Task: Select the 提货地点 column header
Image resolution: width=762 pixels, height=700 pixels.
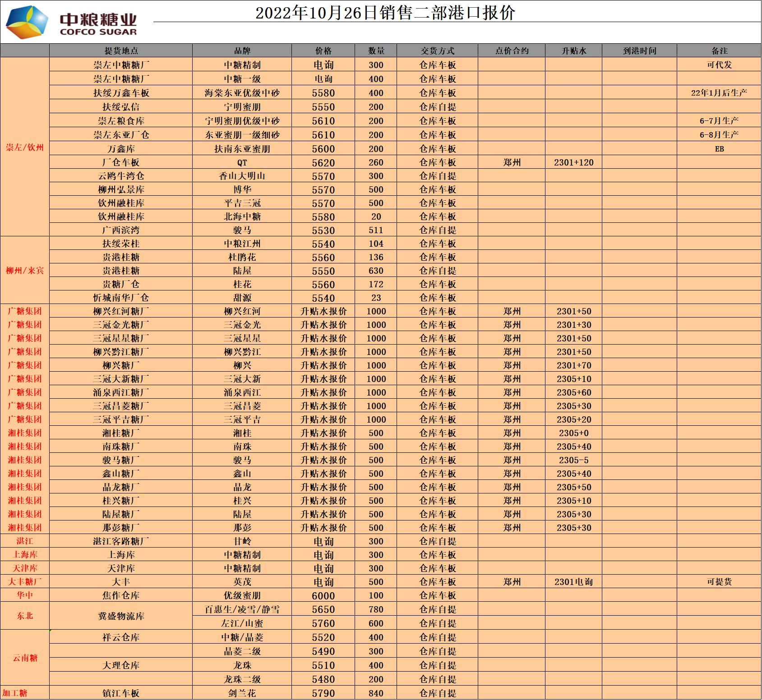Action: click(x=121, y=51)
